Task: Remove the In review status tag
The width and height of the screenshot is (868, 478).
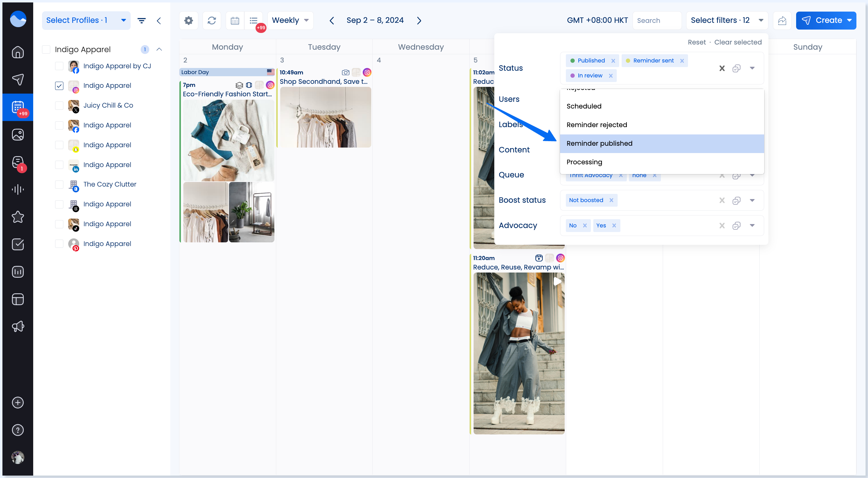Action: [611, 76]
